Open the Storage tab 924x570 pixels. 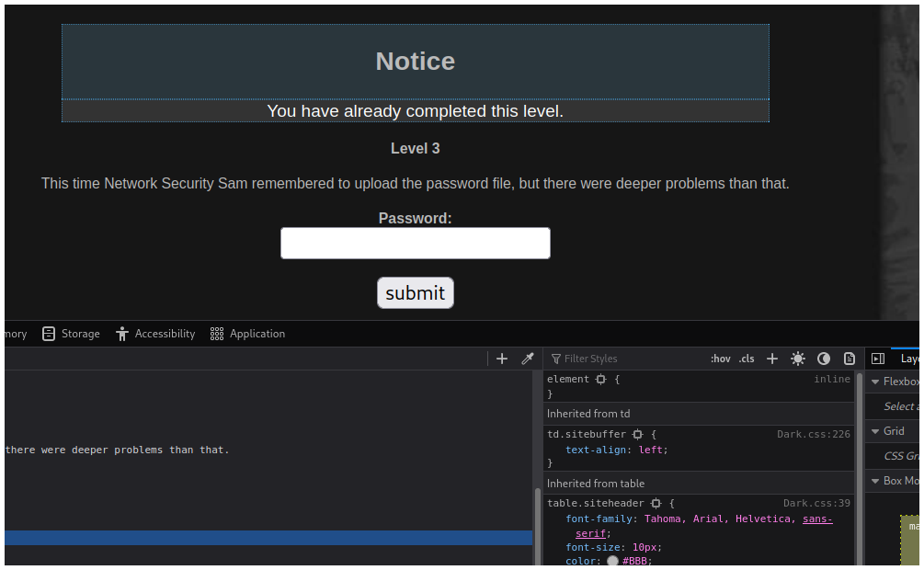(72, 334)
